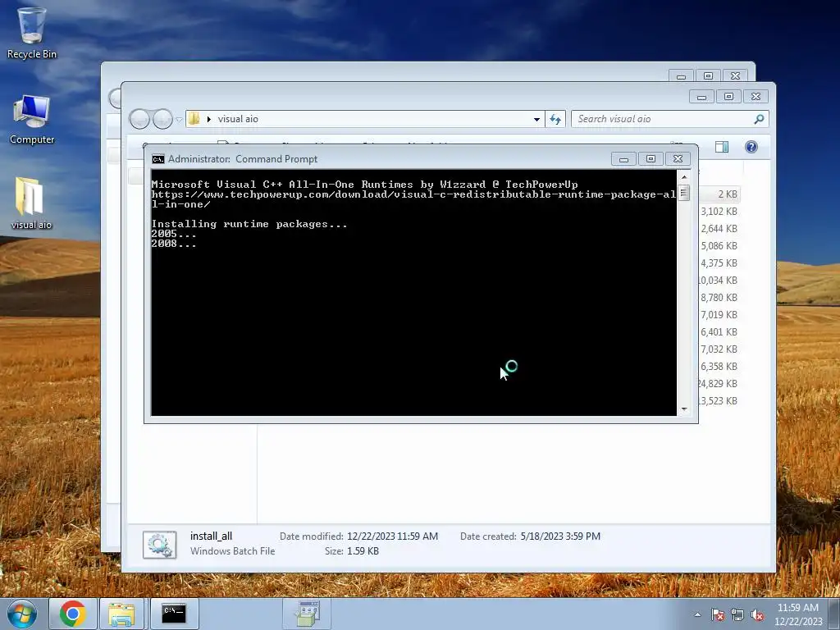Open recent pages dropdown in Explorer
840x630 pixels.
[x=179, y=120]
